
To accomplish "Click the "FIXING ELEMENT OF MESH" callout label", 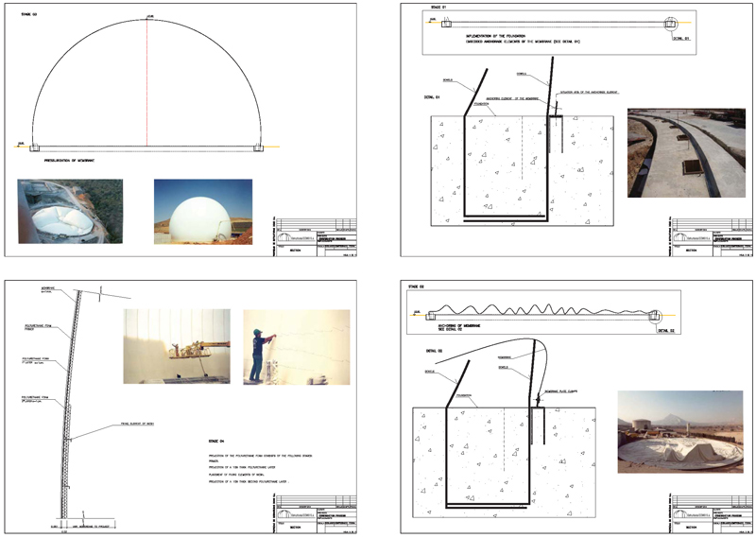I will coord(137,424).
